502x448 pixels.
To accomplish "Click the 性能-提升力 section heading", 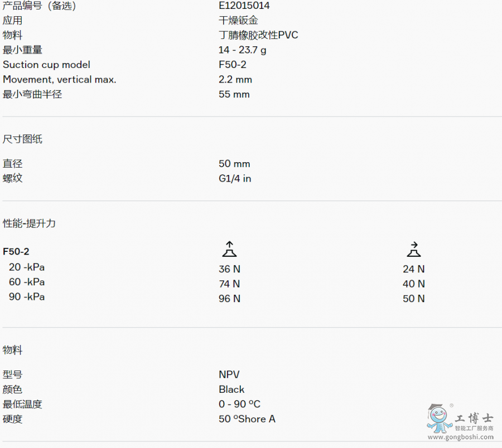I will [x=29, y=223].
